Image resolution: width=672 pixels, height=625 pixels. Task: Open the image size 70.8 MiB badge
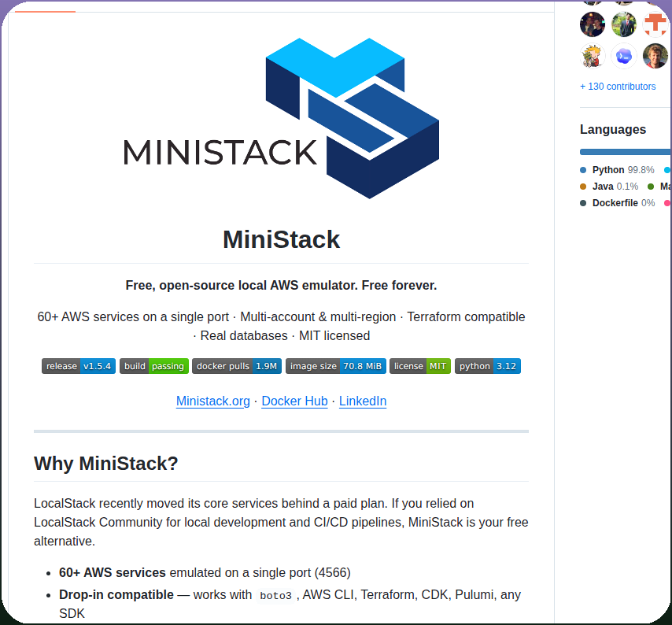335,366
